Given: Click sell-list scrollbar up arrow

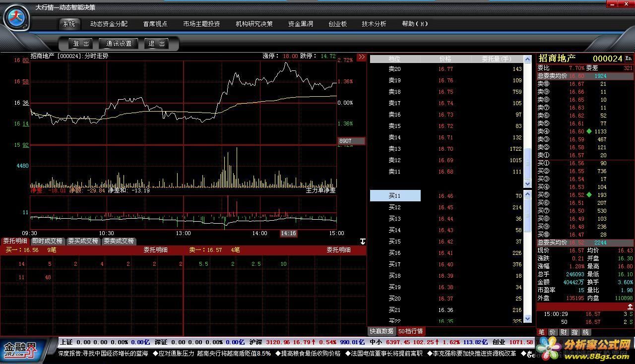Looking at the screenshot, I should [528, 59].
